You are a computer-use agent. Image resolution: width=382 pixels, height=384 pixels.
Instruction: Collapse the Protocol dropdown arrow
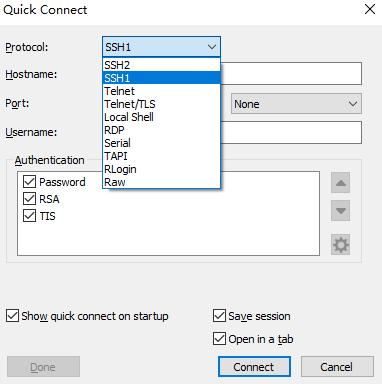coord(212,47)
